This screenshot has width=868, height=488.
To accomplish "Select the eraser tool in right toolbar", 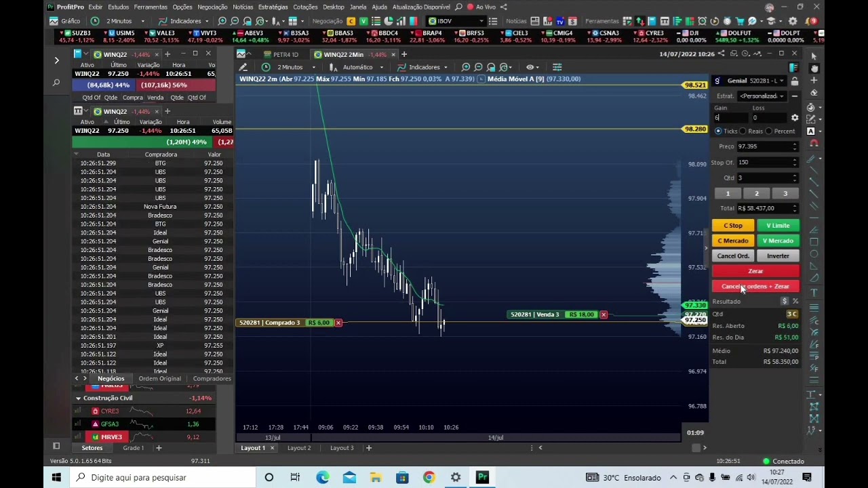I will [814, 93].
